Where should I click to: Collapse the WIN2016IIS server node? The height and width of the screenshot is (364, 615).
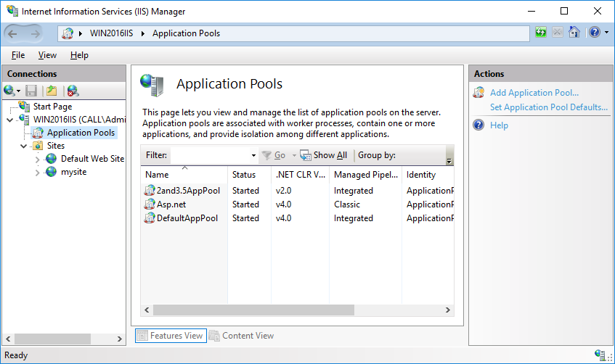click(x=10, y=120)
